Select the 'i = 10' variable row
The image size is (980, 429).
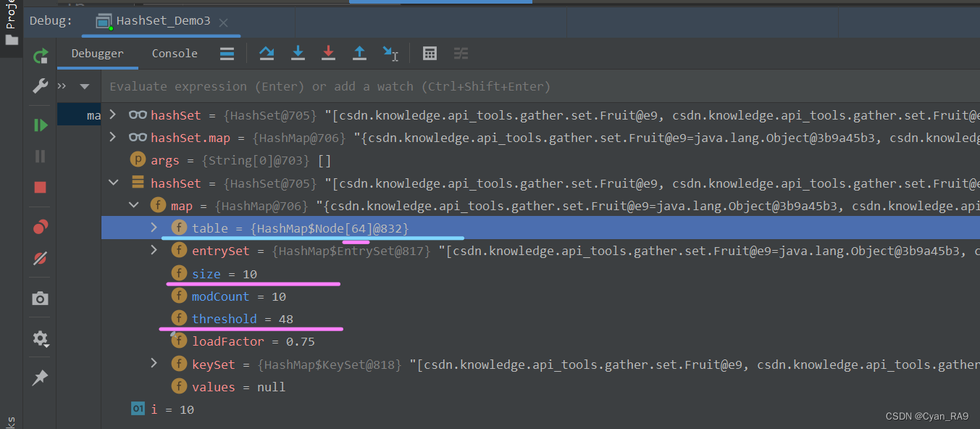[540, 409]
